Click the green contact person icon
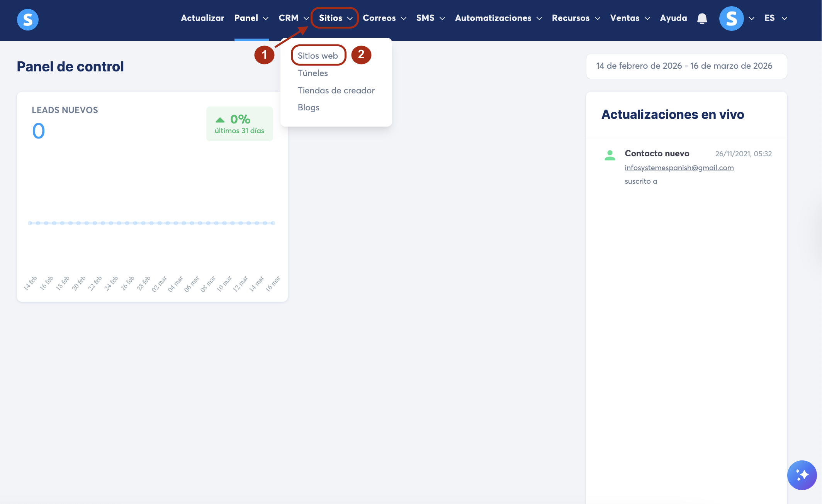Image resolution: width=822 pixels, height=504 pixels. tap(610, 155)
